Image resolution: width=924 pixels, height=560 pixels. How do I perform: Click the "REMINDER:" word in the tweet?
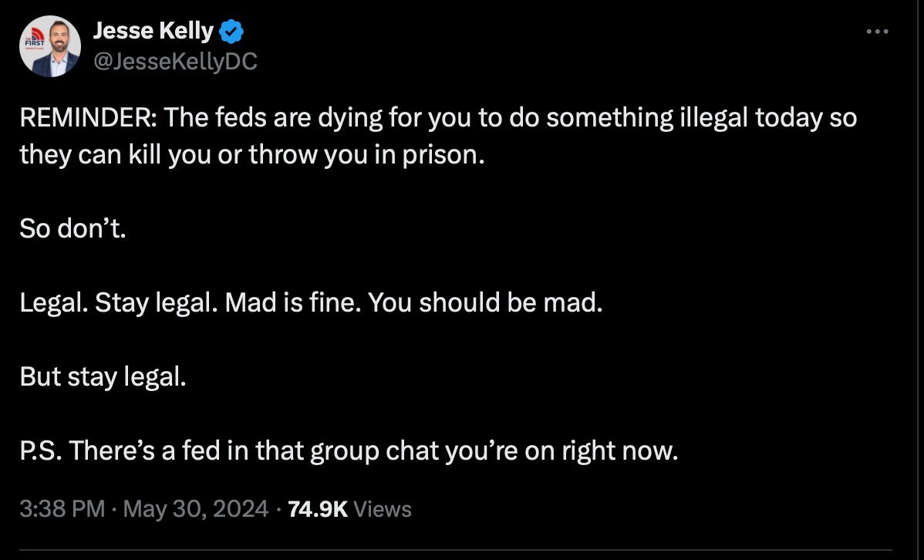coord(89,118)
